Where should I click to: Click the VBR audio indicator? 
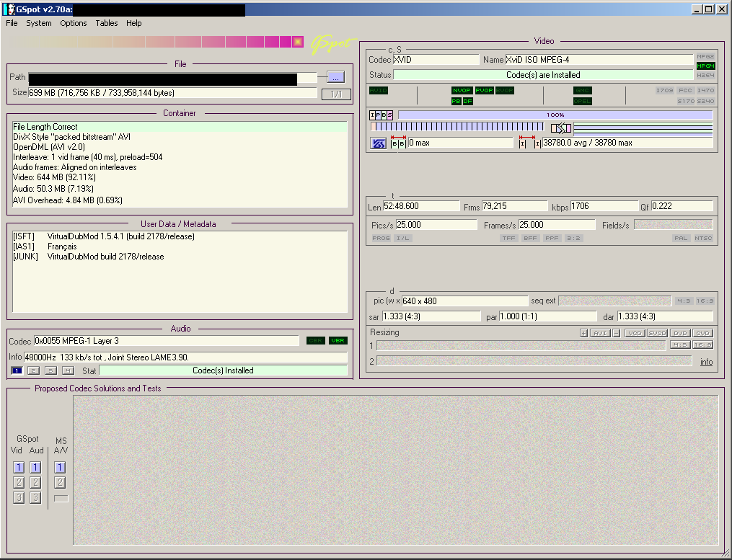[x=338, y=341]
